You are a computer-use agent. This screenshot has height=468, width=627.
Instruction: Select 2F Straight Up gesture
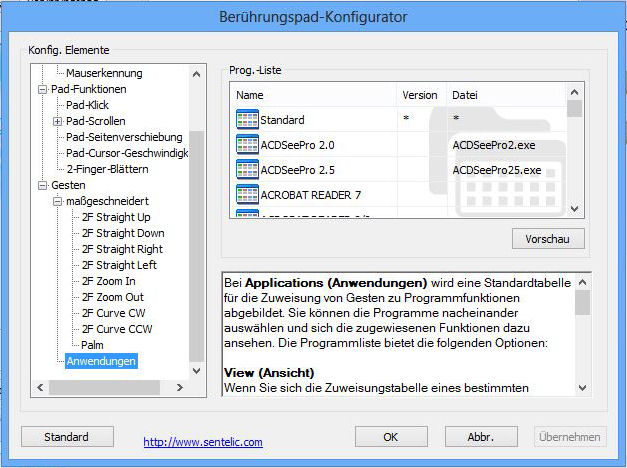pyautogui.click(x=116, y=217)
